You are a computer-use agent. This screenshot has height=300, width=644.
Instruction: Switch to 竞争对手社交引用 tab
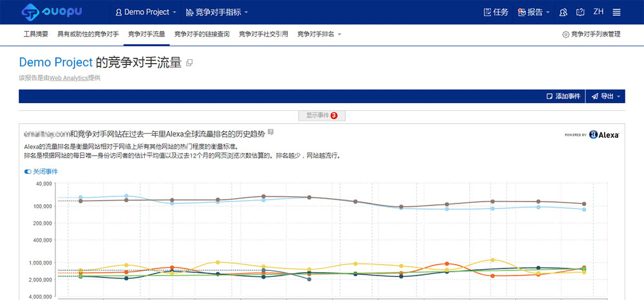263,35
